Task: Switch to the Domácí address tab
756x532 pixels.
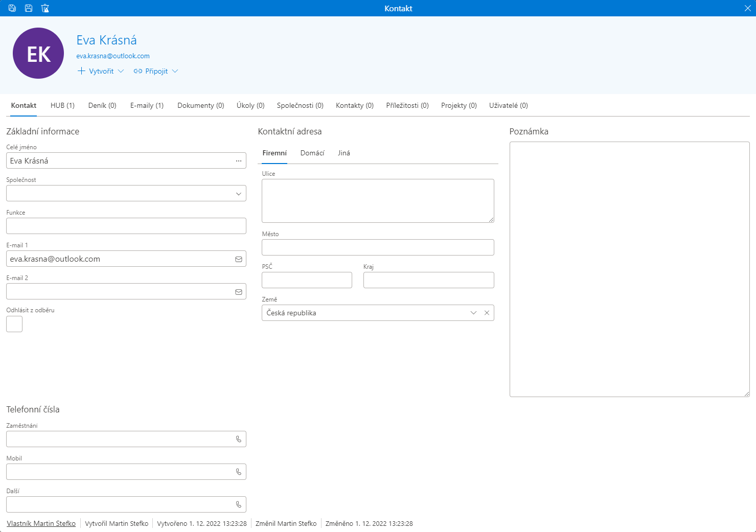Action: click(312, 153)
